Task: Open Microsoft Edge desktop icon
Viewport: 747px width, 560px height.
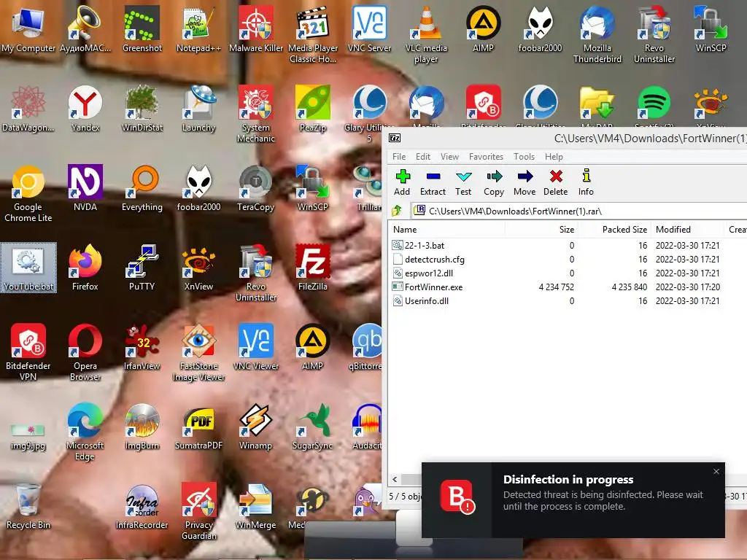Action: (x=85, y=432)
